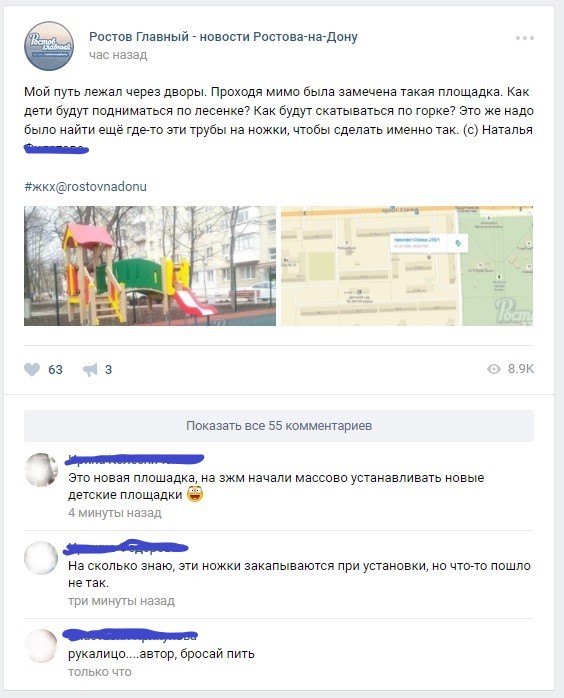
Task: Open the Ростов Главный group avatar
Action: pos(49,46)
